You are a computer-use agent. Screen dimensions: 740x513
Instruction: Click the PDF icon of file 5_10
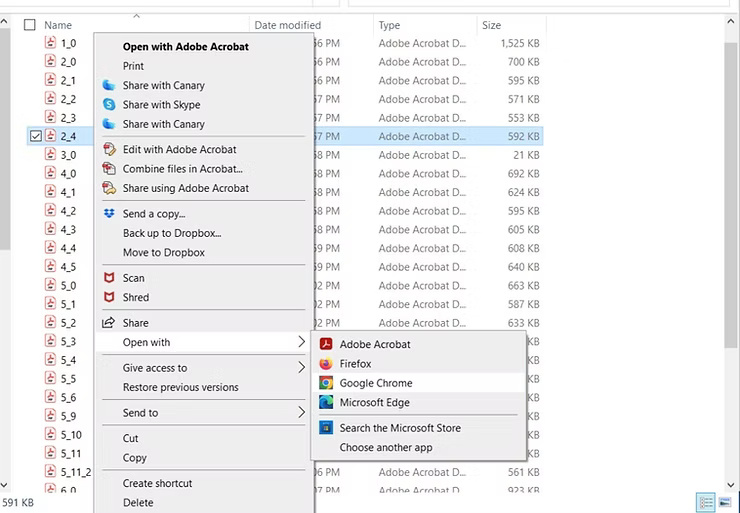pyautogui.click(x=50, y=434)
